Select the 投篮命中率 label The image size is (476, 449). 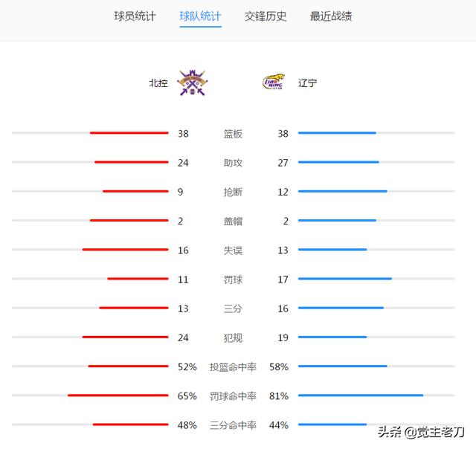coord(233,366)
